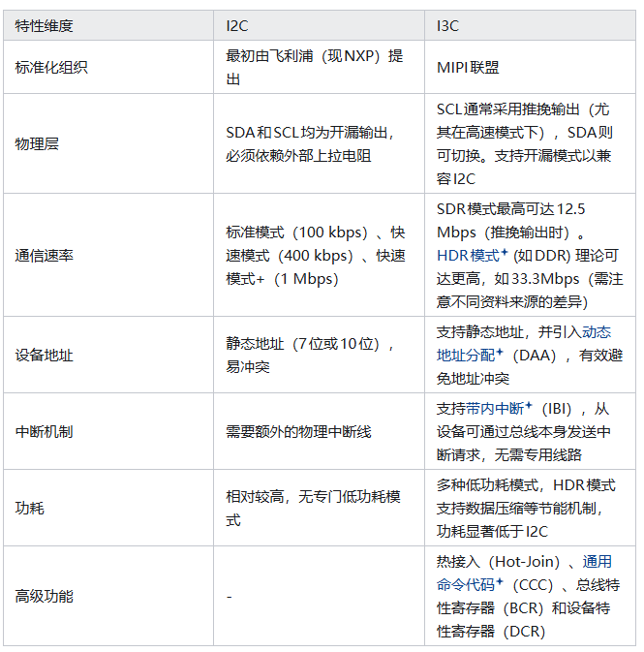Select the 特性维度 column header
Image resolution: width=644 pixels, height=652 pixels.
tap(44, 26)
